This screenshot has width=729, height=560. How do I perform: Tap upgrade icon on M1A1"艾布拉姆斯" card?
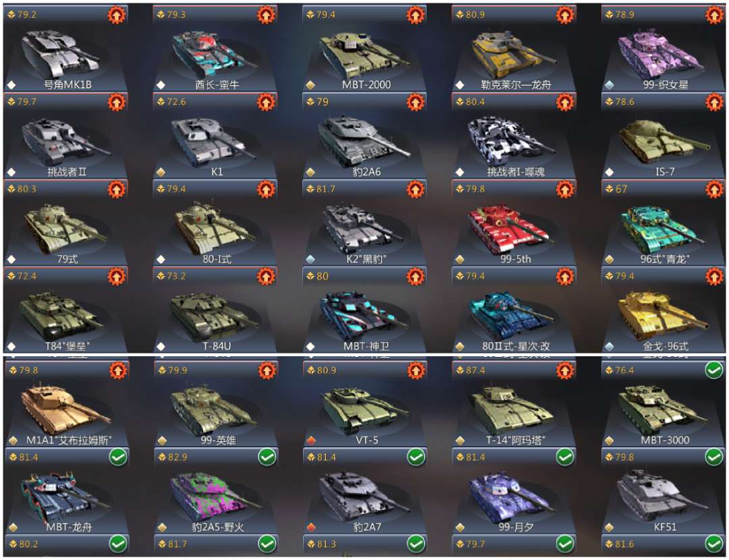[118, 371]
